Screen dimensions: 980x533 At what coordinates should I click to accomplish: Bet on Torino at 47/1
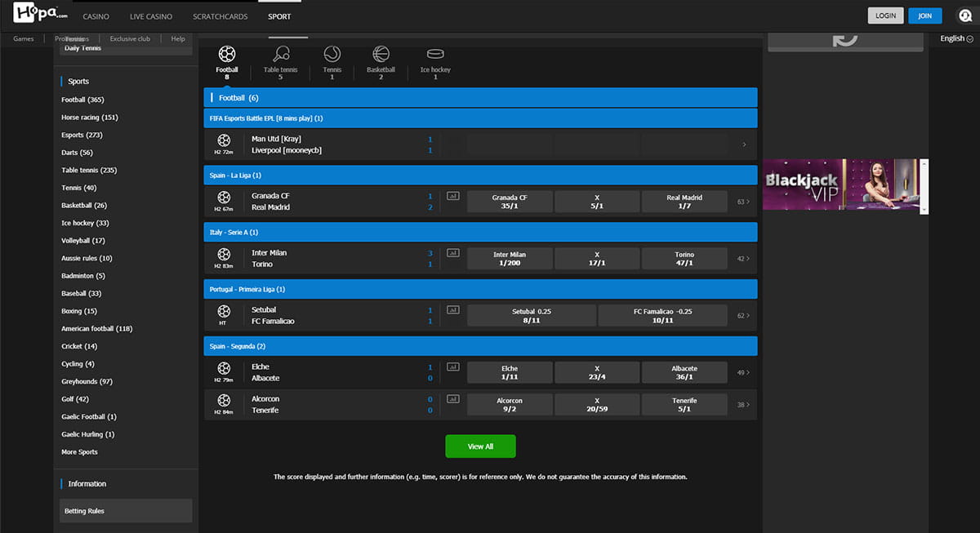tap(684, 259)
